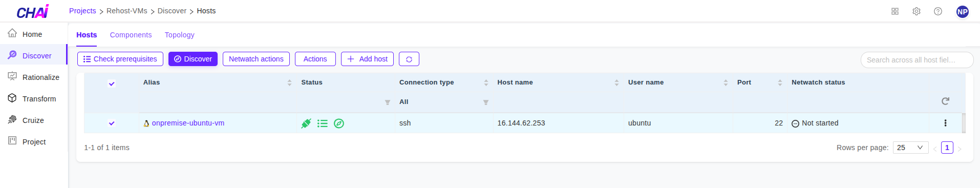Open Cruize in the sidebar
This screenshot has width=980, height=188.
(x=34, y=120)
